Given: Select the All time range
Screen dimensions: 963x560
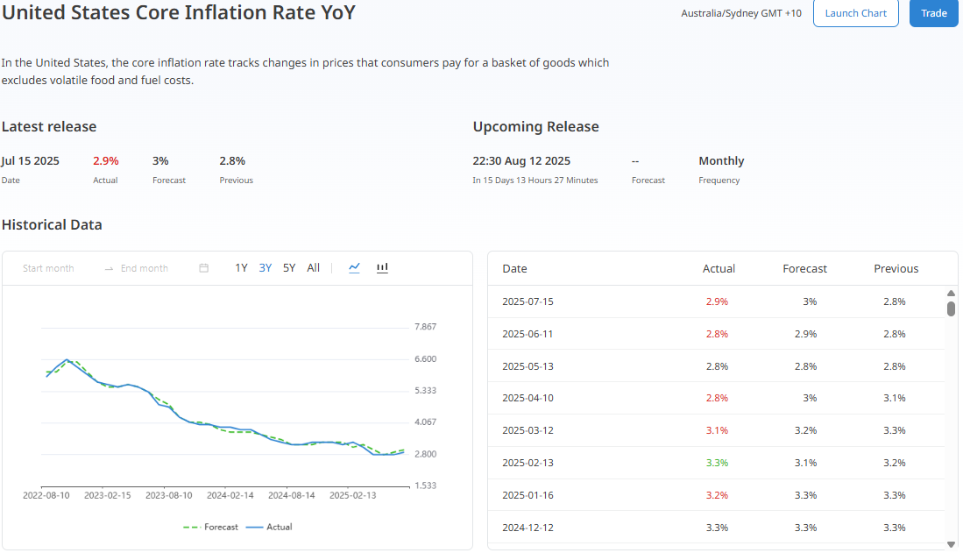Looking at the screenshot, I should pyautogui.click(x=313, y=268).
